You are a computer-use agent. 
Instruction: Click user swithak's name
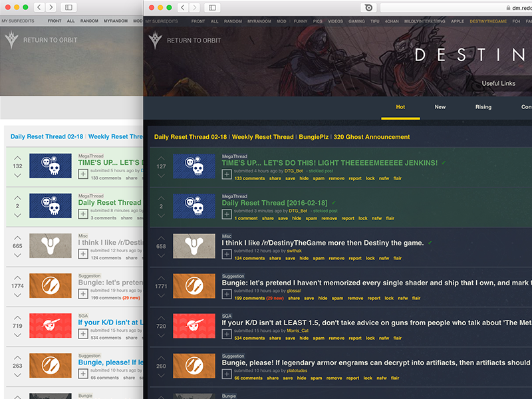click(294, 251)
